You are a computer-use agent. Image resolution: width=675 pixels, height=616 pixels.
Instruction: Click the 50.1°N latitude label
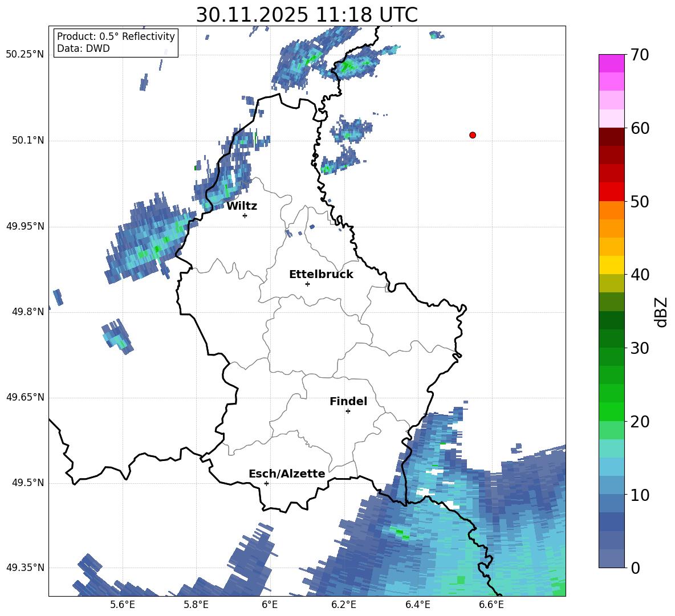[28, 141]
